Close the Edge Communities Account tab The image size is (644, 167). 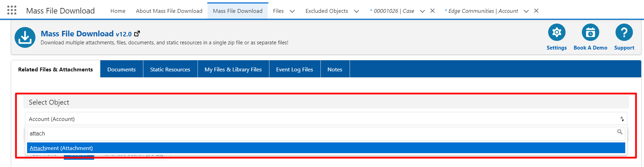coord(536,11)
